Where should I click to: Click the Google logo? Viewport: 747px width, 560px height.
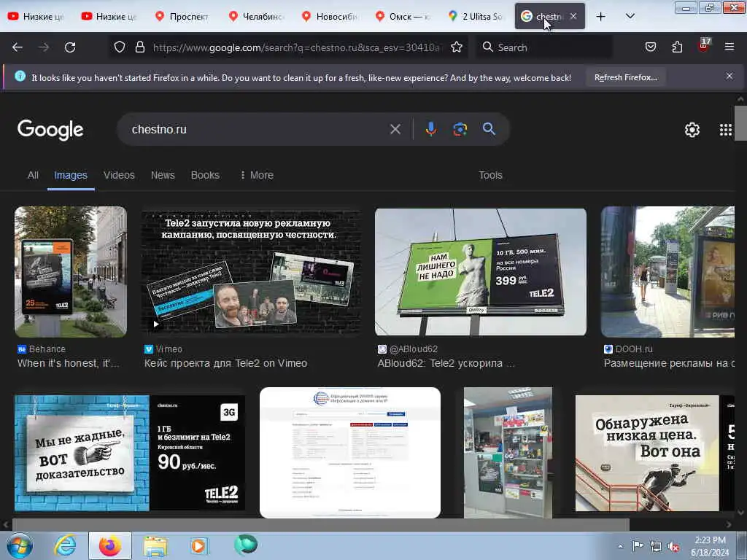point(50,130)
